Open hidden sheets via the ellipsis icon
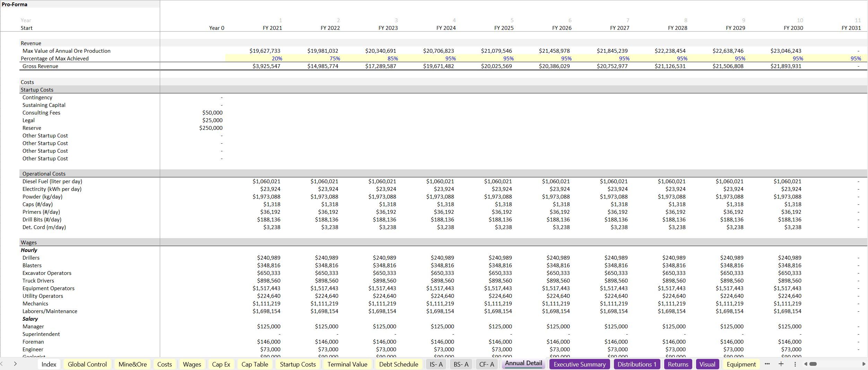 (767, 364)
